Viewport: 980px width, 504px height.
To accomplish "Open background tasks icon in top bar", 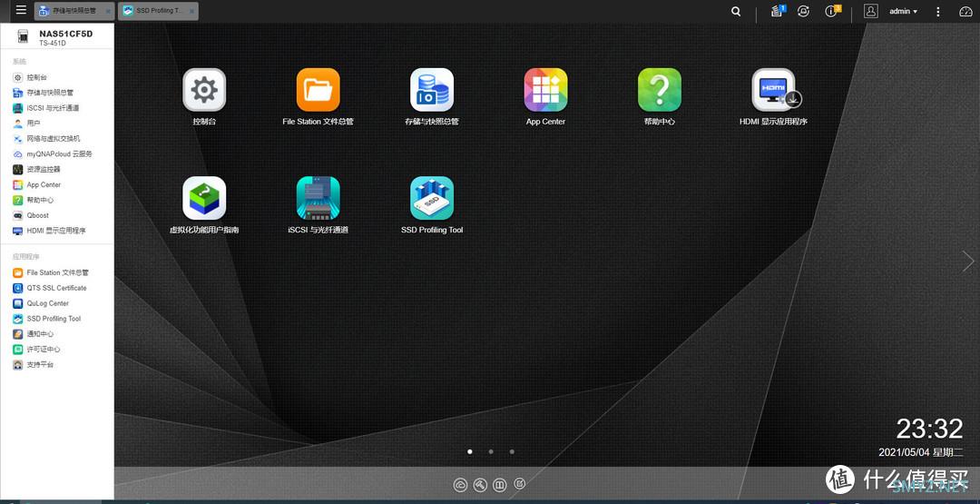I will (778, 11).
